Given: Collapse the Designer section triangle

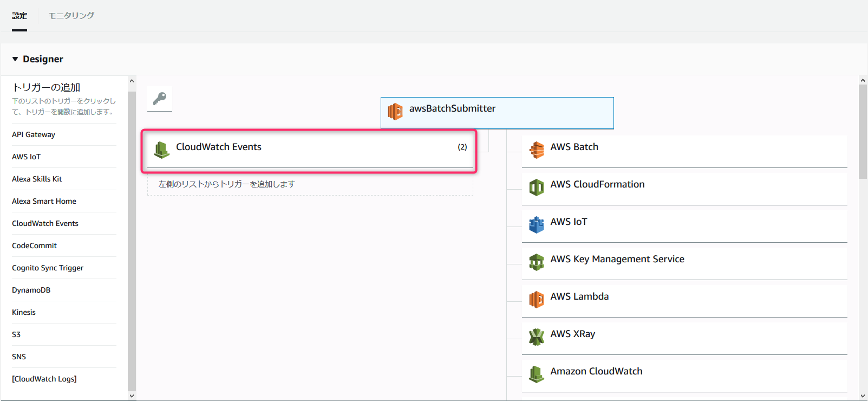Looking at the screenshot, I should coord(15,59).
